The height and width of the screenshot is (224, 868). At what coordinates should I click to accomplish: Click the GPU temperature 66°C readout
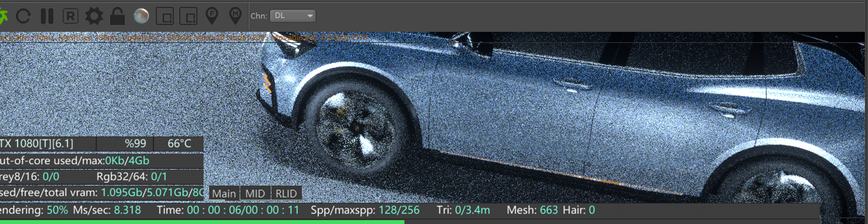coord(179,144)
